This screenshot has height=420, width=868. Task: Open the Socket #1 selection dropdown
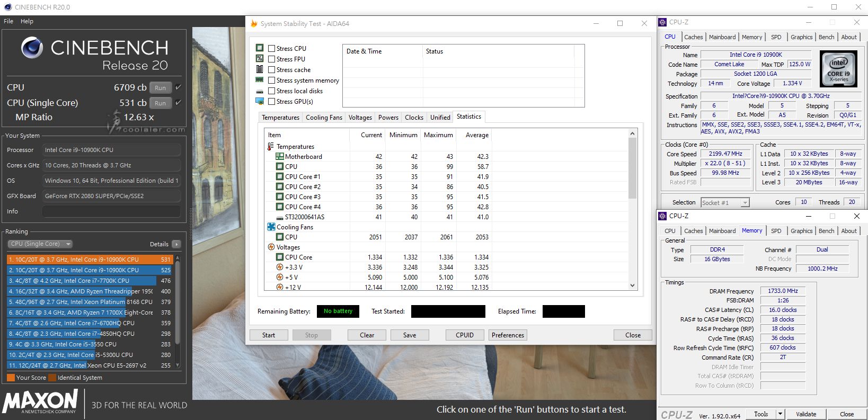724,202
